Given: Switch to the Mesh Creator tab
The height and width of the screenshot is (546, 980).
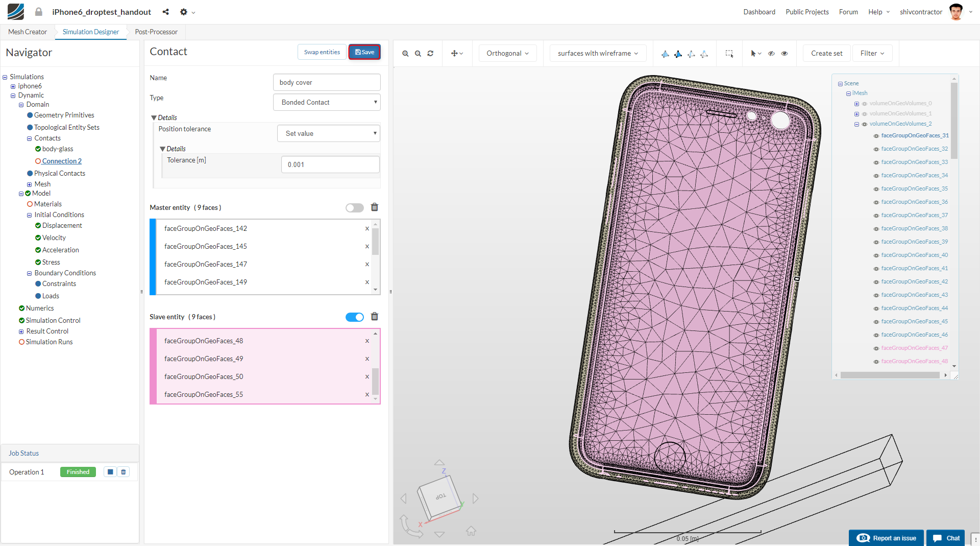Looking at the screenshot, I should click(27, 32).
